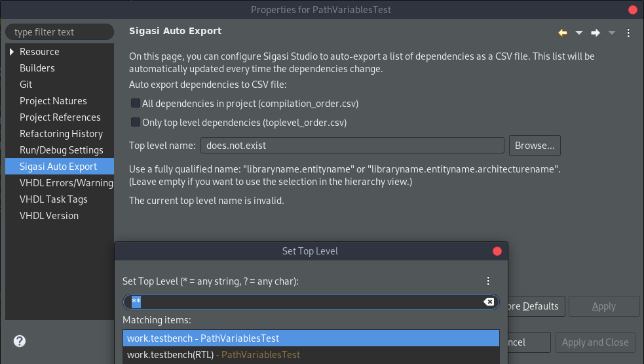
Task: Click the type filter text box
Action: 60,32
